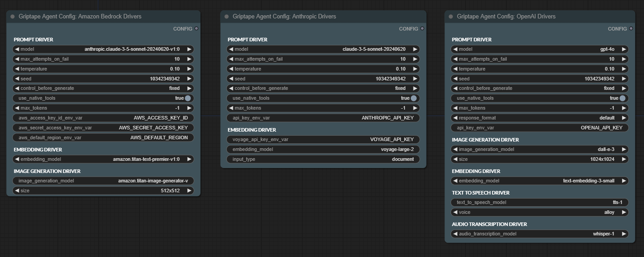Increase seed value in Bedrock node
Image resolution: width=644 pixels, height=257 pixels.
coord(189,79)
